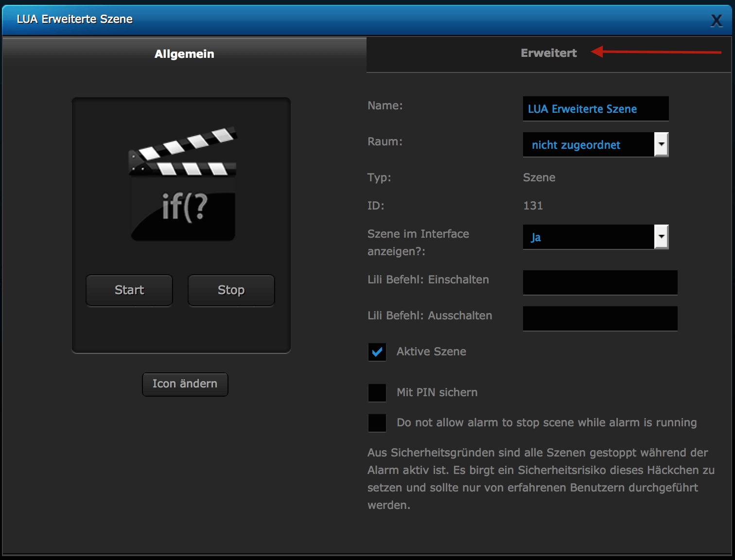Click the arrow beside the 'Ja' selection
The width and height of the screenshot is (735, 560).
tap(661, 237)
